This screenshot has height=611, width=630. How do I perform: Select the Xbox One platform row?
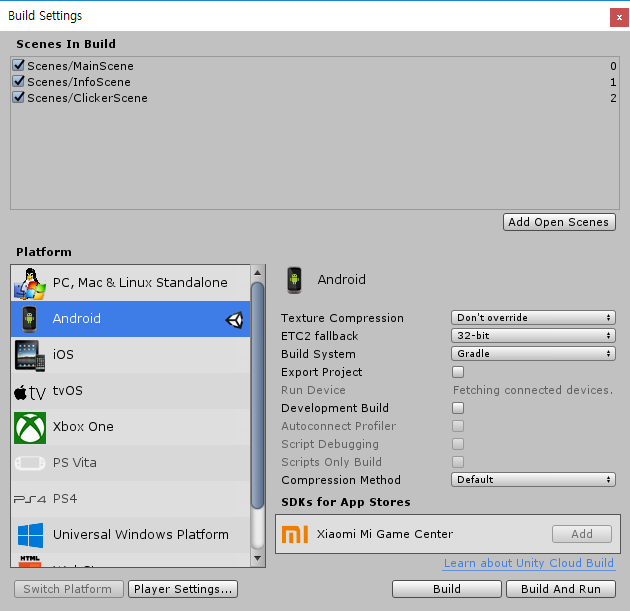coord(131,427)
